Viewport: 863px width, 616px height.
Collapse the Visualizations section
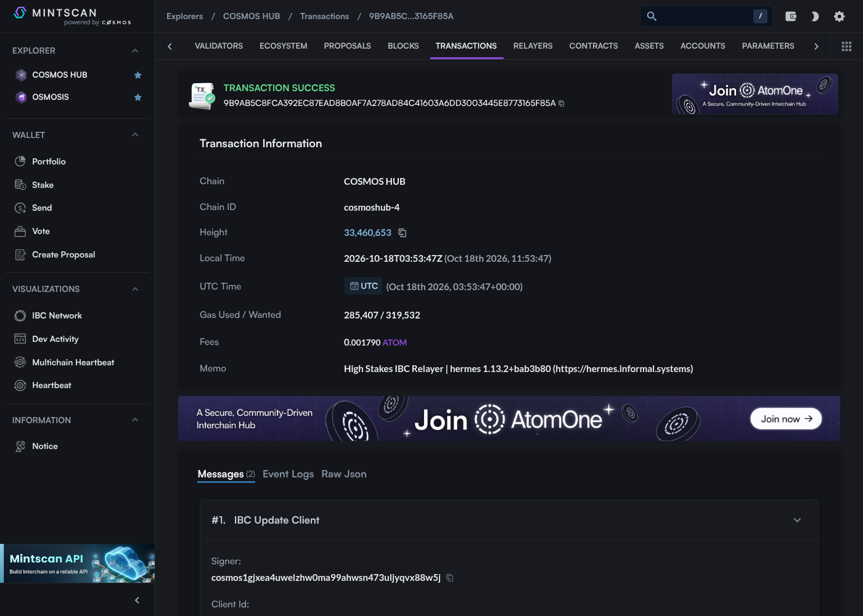tap(135, 289)
